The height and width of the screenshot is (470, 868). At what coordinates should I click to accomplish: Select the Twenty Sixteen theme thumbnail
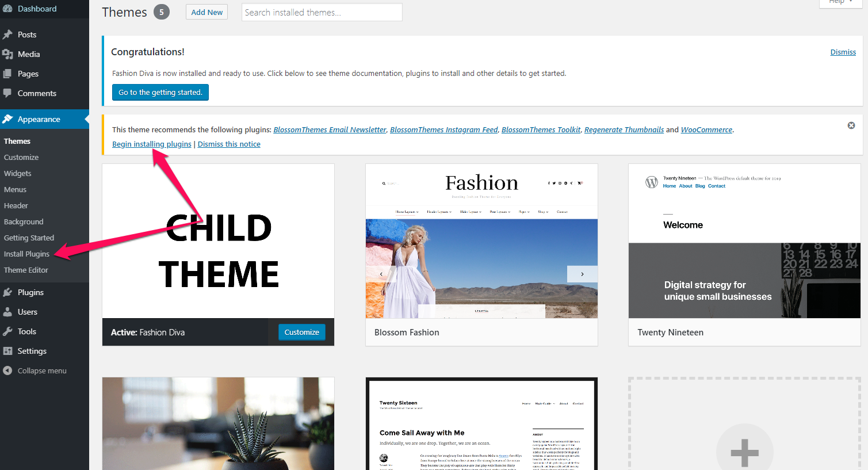(481, 424)
